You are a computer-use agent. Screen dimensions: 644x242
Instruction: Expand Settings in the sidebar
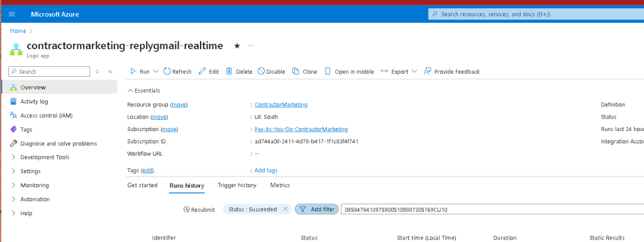[14, 171]
